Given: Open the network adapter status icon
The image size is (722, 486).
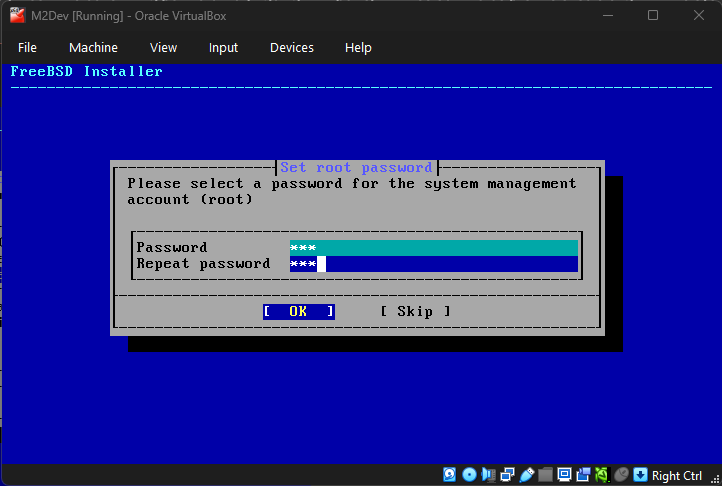Looking at the screenshot, I should (507, 475).
